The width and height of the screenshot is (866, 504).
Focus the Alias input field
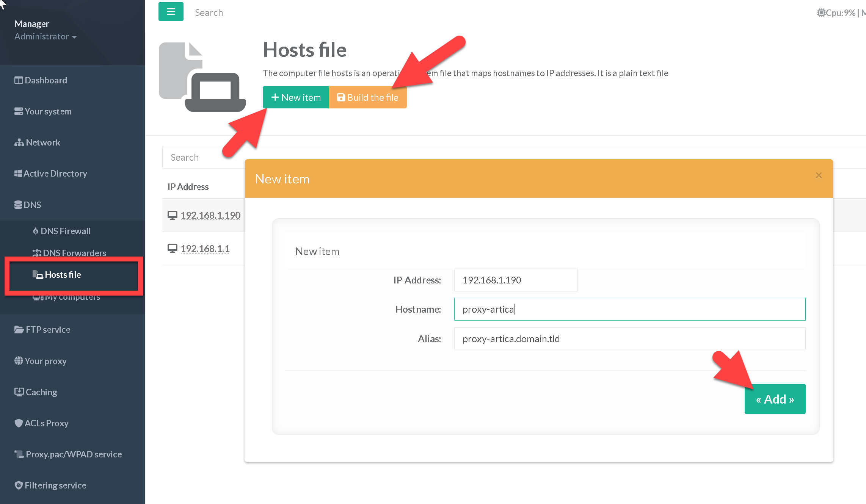click(x=629, y=339)
